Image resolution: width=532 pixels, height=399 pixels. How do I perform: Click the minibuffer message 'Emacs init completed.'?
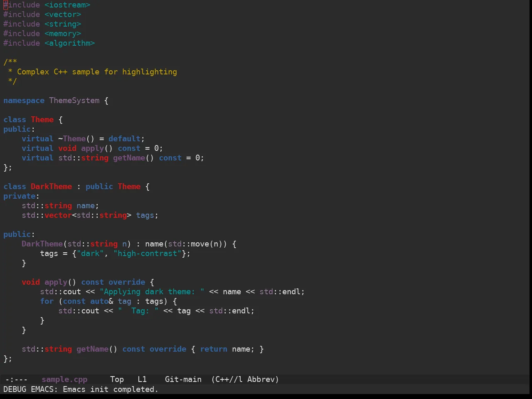pos(110,389)
